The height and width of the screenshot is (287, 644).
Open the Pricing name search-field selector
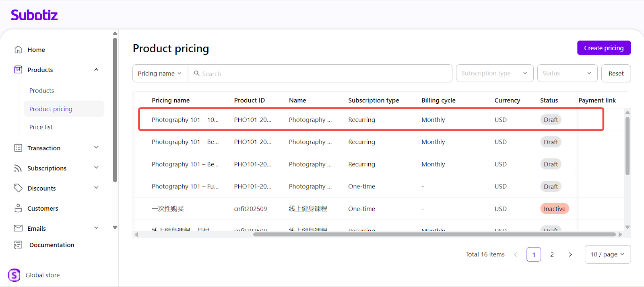coord(160,74)
